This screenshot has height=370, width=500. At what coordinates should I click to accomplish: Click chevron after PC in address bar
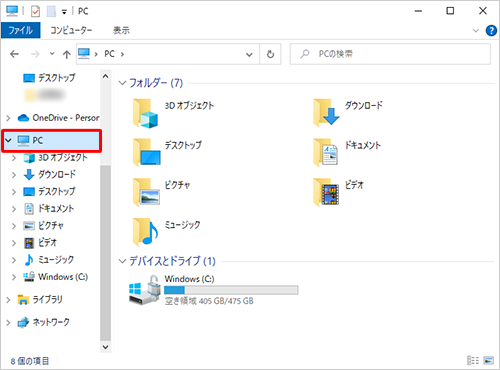122,54
